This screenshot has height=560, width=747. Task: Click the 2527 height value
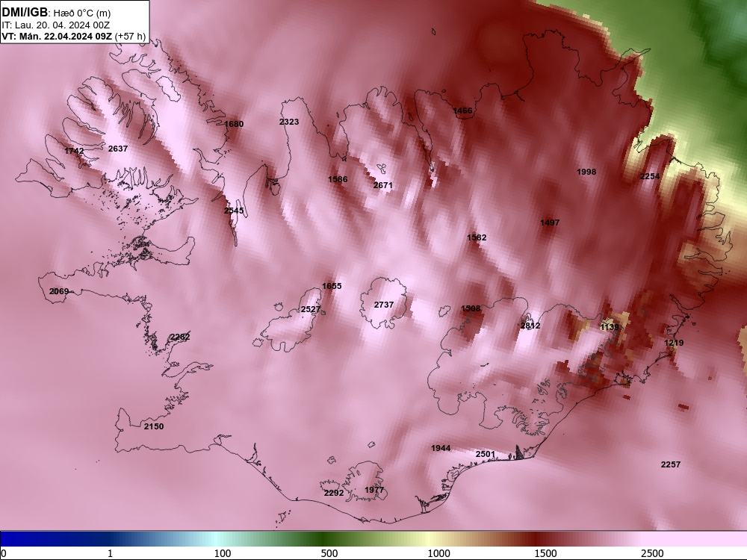pyautogui.click(x=311, y=309)
